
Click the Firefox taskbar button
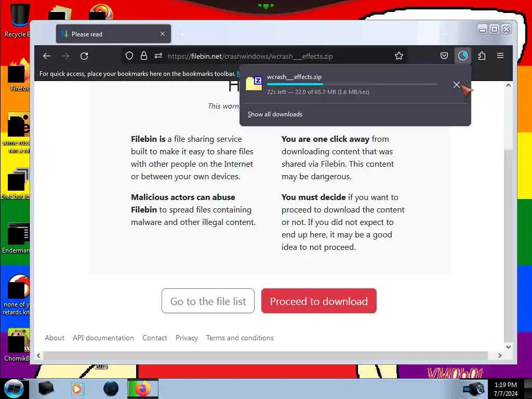click(x=143, y=389)
